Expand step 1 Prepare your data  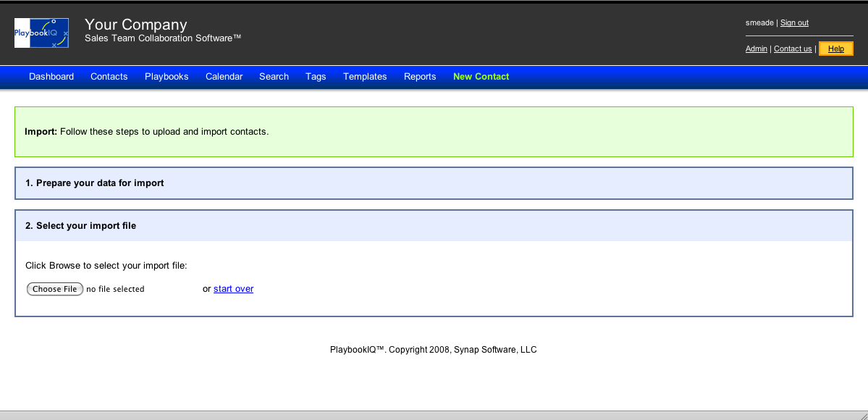coord(95,183)
